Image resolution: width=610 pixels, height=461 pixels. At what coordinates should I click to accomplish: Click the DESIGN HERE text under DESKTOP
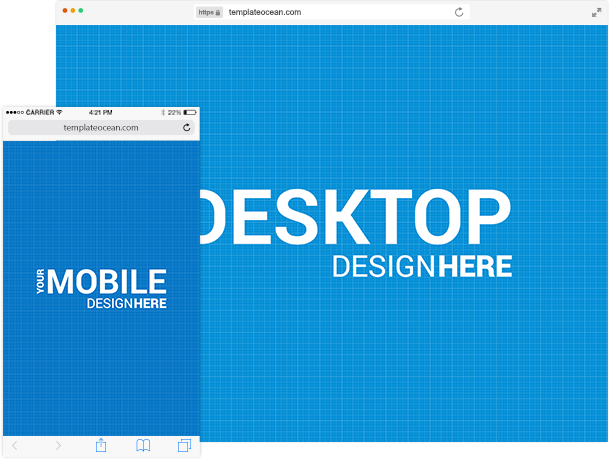tap(421, 266)
